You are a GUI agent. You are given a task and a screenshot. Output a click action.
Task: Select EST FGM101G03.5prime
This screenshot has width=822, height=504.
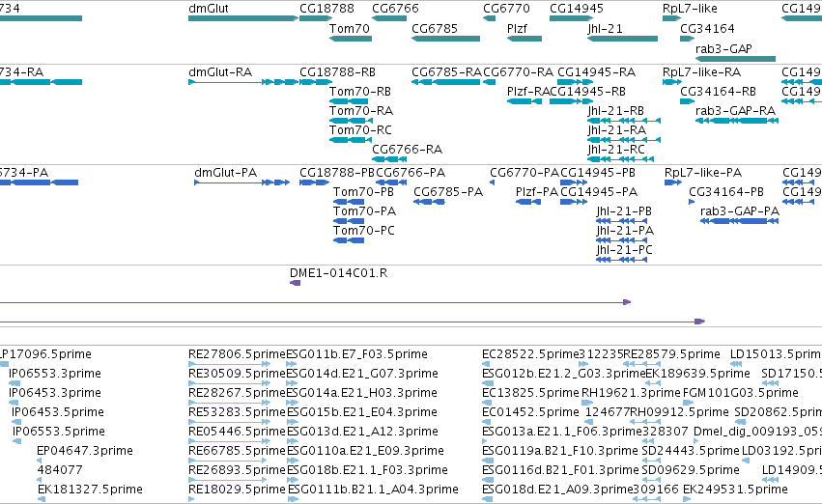click(x=689, y=403)
